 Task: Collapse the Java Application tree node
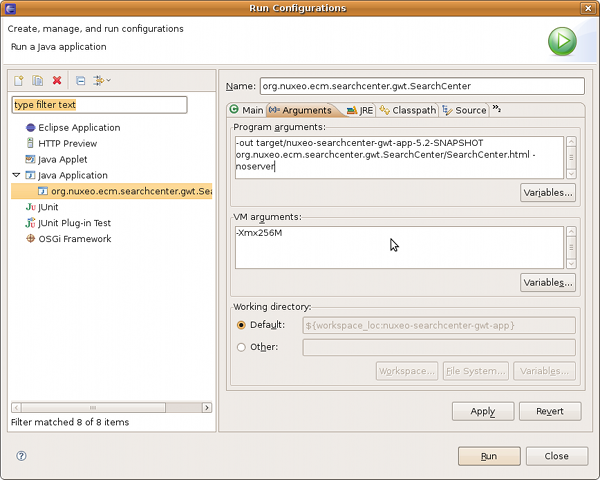pos(16,175)
